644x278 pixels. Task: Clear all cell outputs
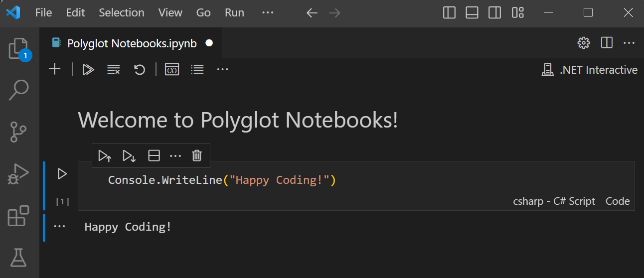(114, 70)
